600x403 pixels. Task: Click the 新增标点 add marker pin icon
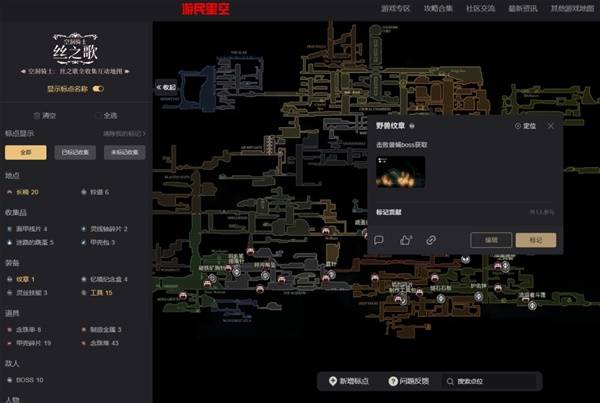(x=334, y=382)
